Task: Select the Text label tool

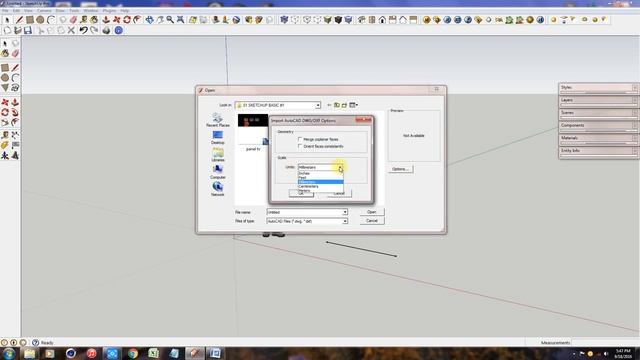Action: [15, 145]
